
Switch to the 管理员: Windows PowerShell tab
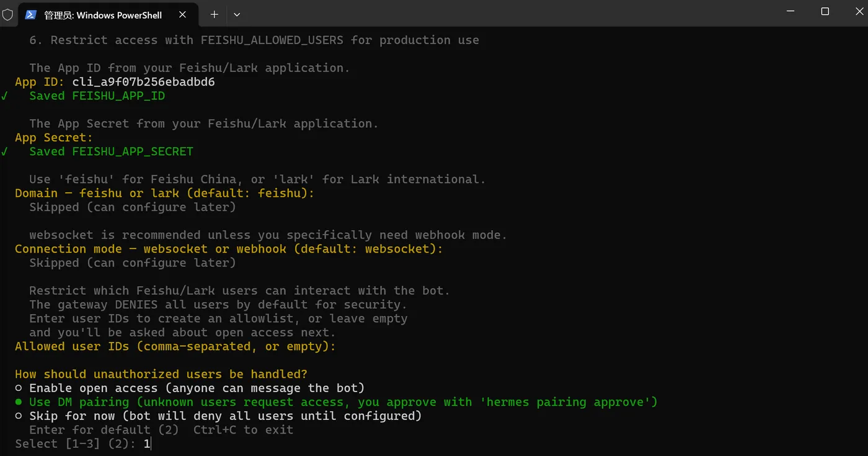[x=102, y=14]
